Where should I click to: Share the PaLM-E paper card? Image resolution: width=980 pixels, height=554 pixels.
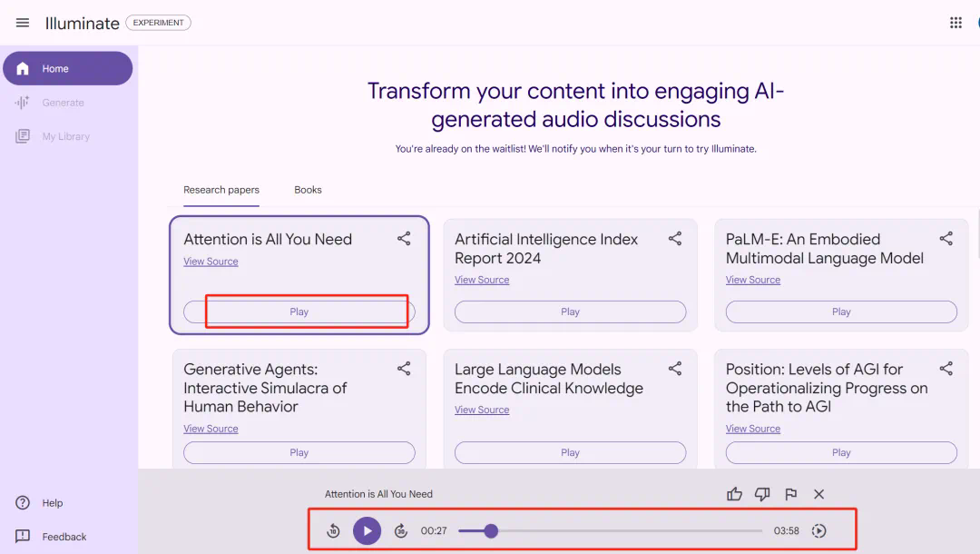(946, 239)
